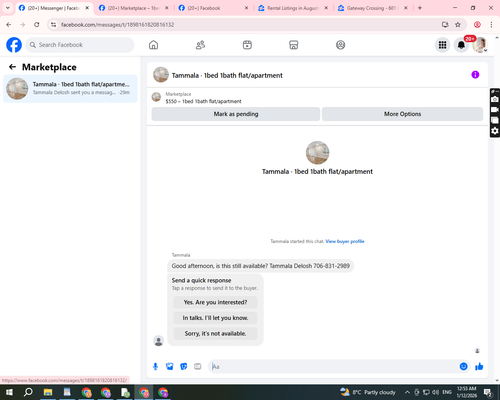Open the Groups icon in top navigation
This screenshot has width=500, height=400.
(340, 45)
